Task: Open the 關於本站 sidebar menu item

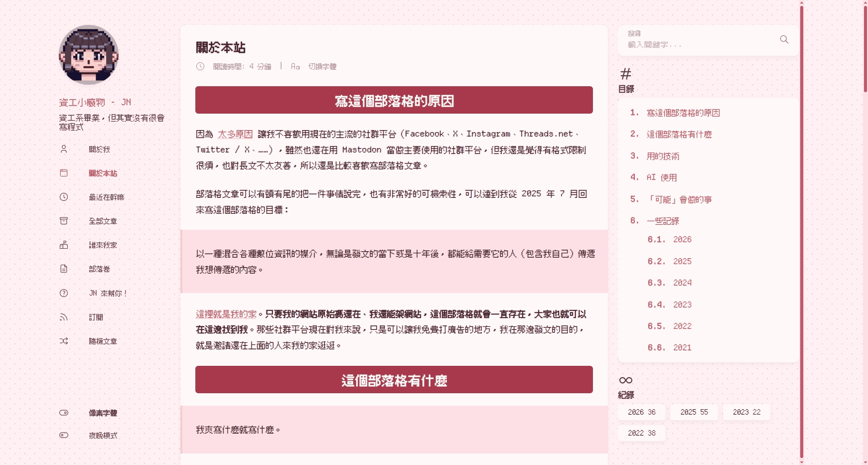Action: (x=103, y=173)
